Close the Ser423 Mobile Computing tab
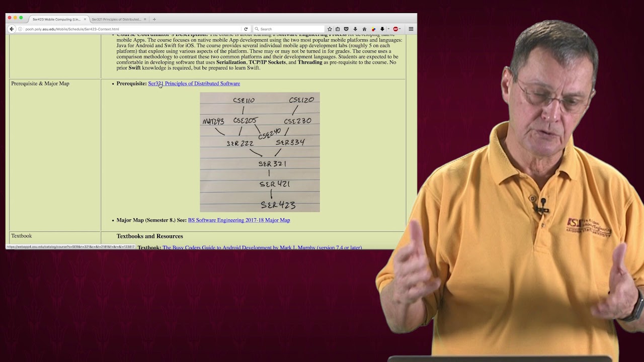Viewport: 644px width, 362px height. (x=85, y=19)
